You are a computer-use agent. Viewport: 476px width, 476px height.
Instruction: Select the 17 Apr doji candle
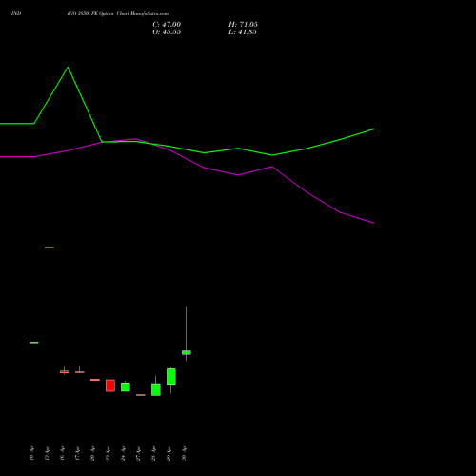pyautogui.click(x=80, y=372)
